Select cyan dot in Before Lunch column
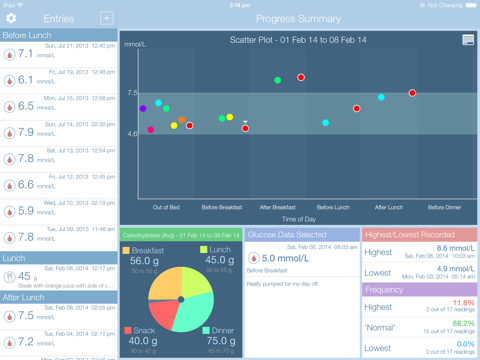Image resolution: width=480 pixels, height=360 pixels. coord(326,123)
